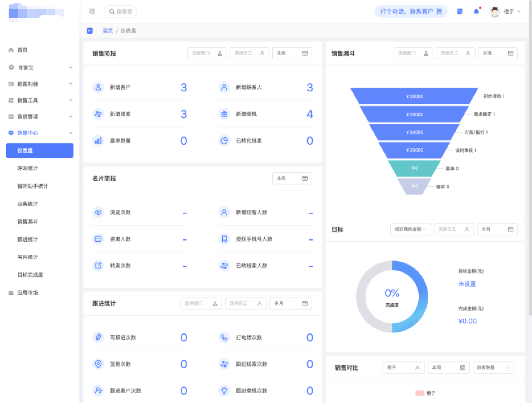The width and height of the screenshot is (532, 403).
Task: Click the 已转线索人数 icon
Action: point(224,266)
